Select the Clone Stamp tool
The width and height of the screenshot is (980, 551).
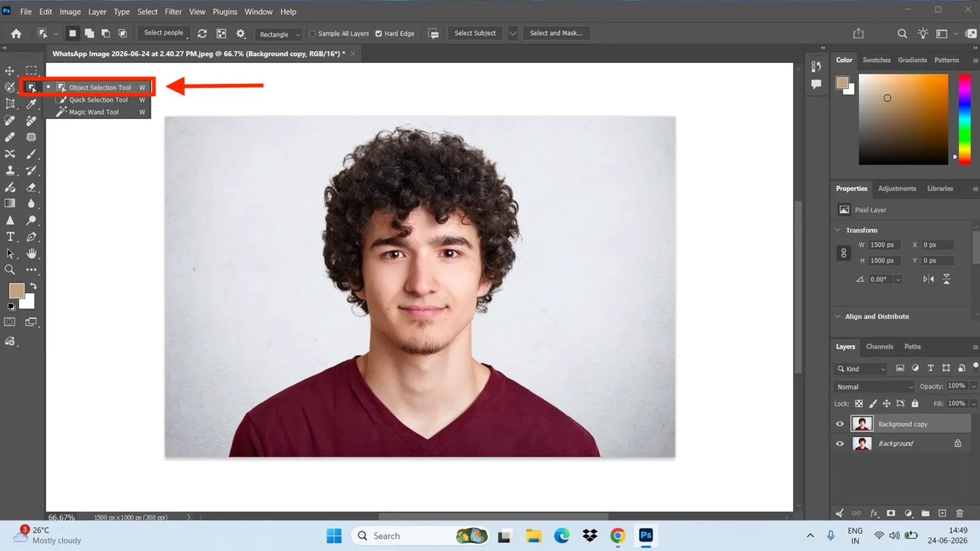click(x=10, y=170)
